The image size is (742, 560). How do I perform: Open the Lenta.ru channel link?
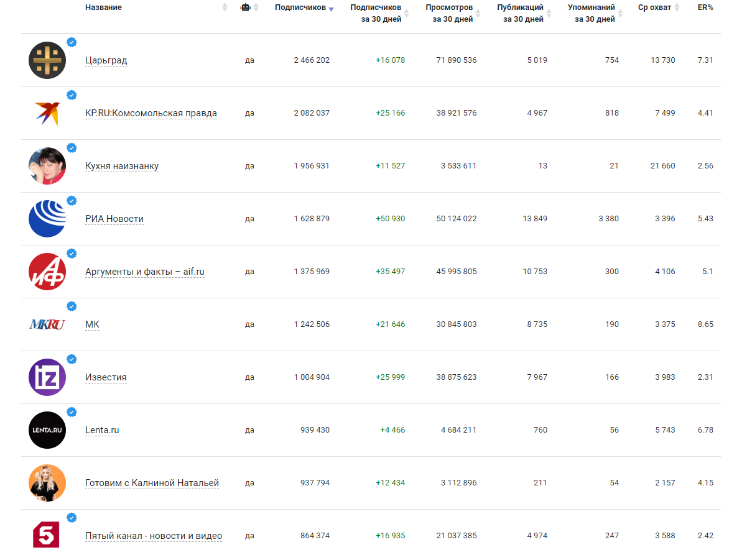(x=102, y=430)
